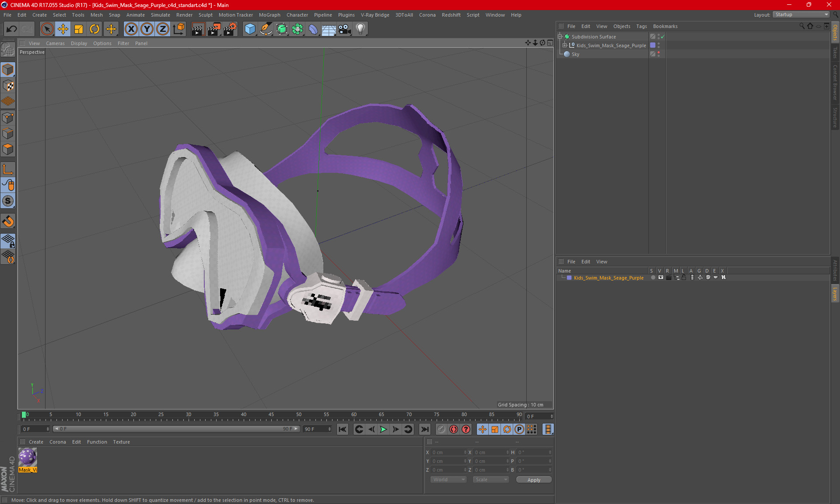Open the MoGraph menu
Image resolution: width=840 pixels, height=504 pixels.
(269, 15)
